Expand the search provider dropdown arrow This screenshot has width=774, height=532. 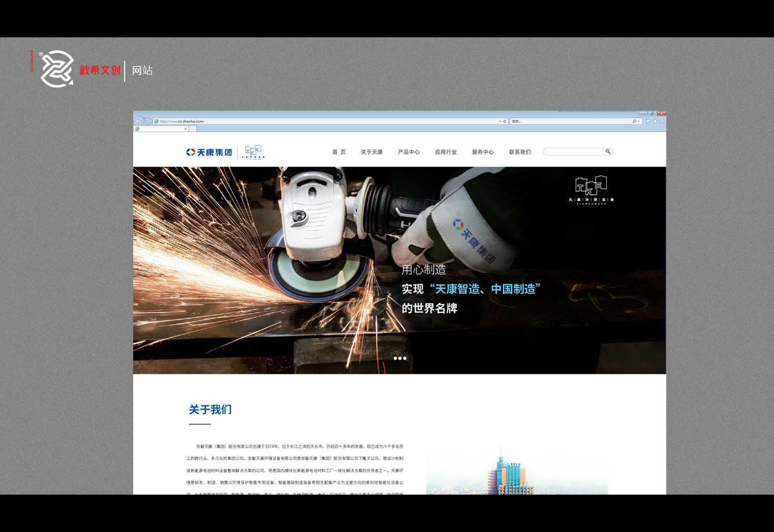pyautogui.click(x=639, y=121)
